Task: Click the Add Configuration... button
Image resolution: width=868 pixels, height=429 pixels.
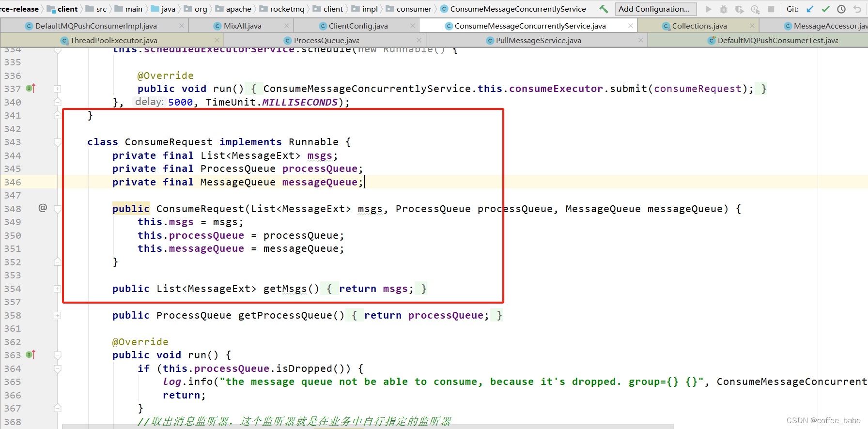Action: 656,9
